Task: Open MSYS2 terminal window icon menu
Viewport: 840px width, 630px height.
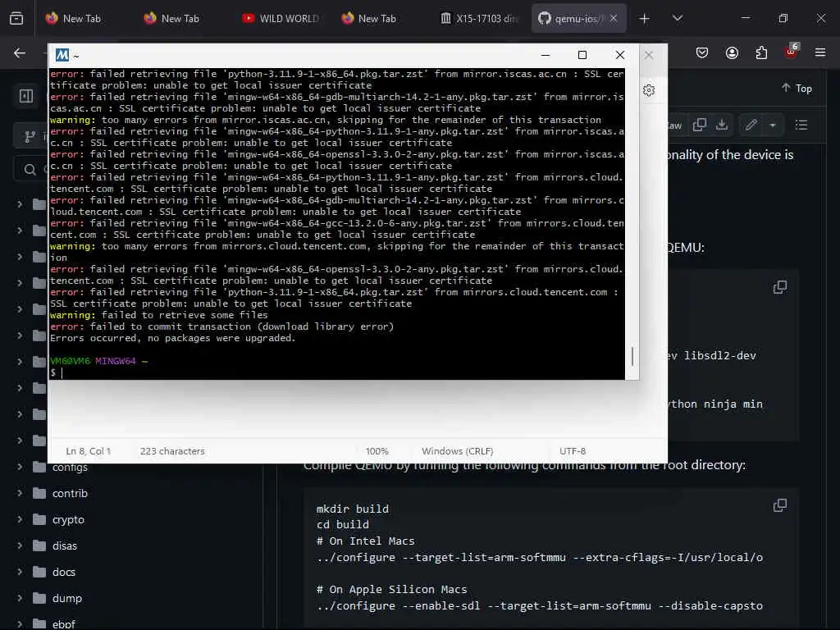Action: (x=62, y=55)
